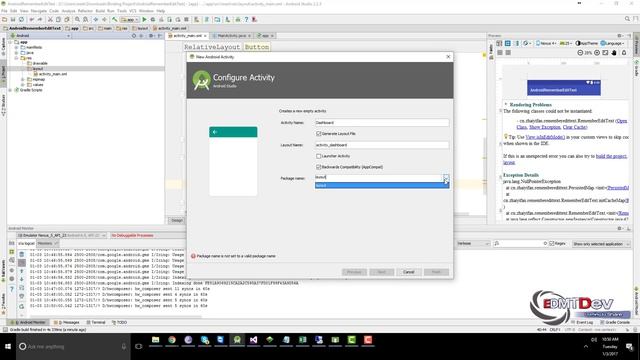Click the Activity Name input field
Screen dimensions: 640x360
tap(382, 122)
